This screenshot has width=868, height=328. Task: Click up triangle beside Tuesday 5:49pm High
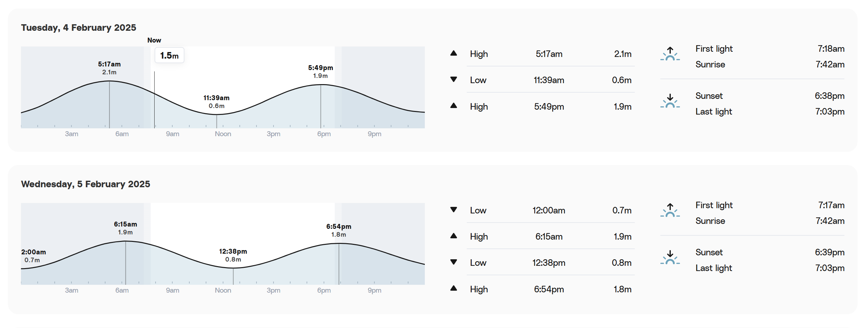454,106
